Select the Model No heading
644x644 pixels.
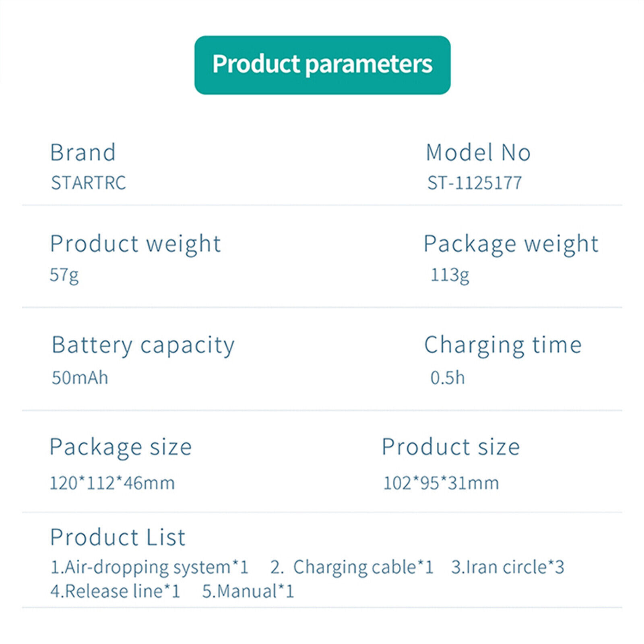[x=478, y=153]
